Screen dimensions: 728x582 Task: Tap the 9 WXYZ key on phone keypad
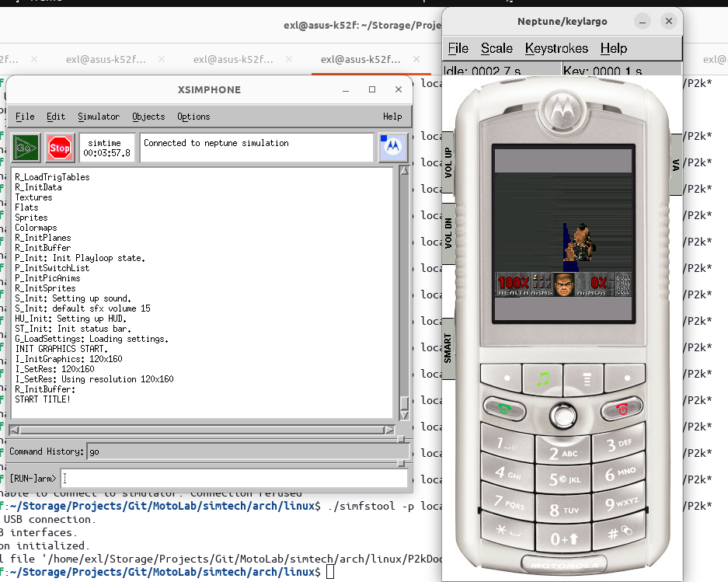620,503
